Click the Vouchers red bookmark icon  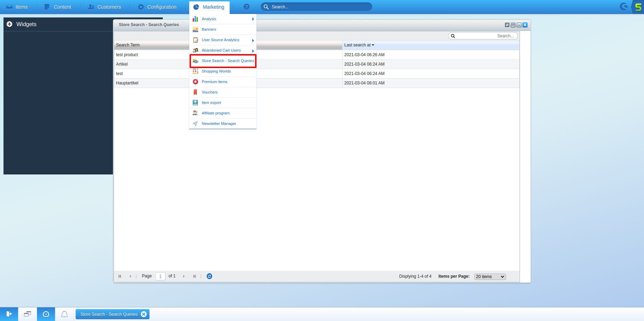coord(195,92)
